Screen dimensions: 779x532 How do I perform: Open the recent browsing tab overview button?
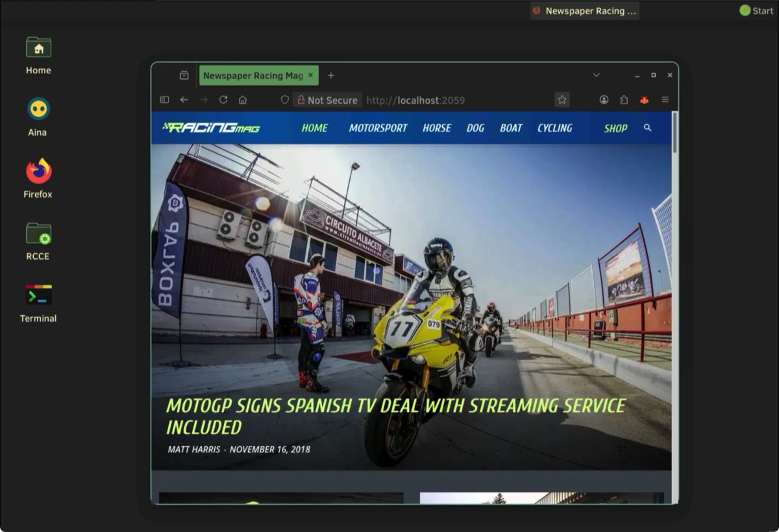click(184, 75)
